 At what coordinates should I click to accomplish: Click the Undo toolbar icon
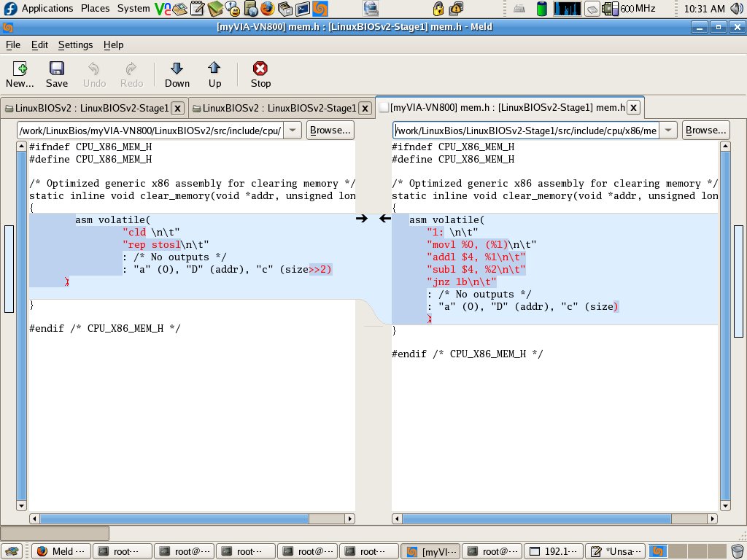point(94,74)
